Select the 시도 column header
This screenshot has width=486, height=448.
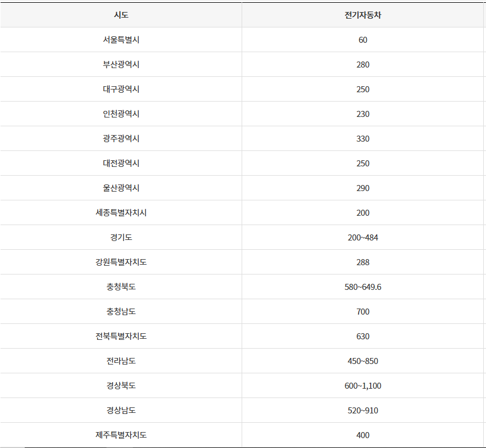[121, 15]
